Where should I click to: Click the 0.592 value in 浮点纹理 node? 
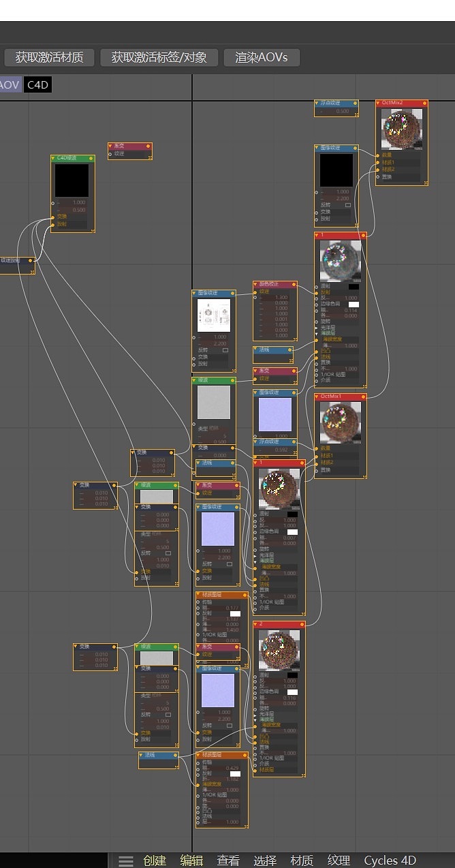coord(274,449)
